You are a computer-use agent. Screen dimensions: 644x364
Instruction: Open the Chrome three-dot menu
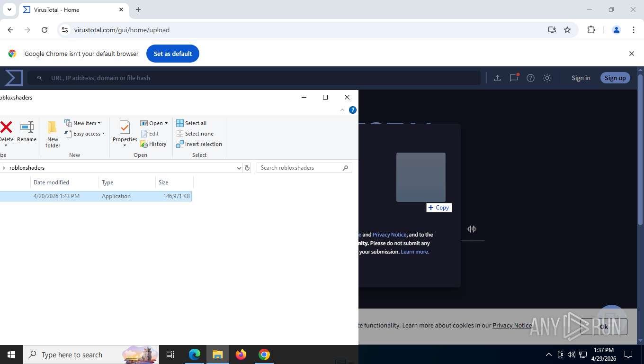634,30
